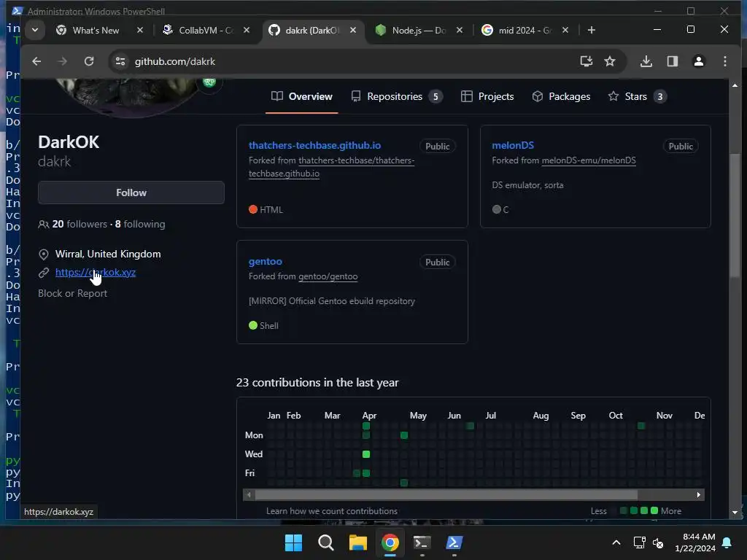Click the install app icon in address bar
The image size is (747, 560).
(587, 61)
